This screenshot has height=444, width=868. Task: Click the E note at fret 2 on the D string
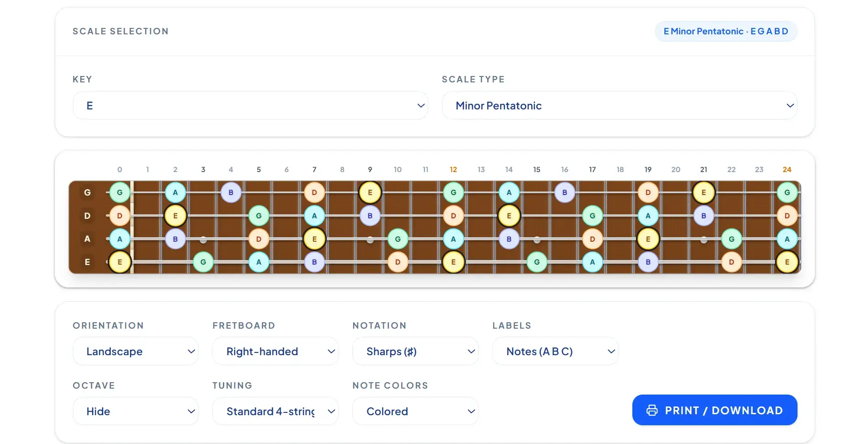point(175,216)
